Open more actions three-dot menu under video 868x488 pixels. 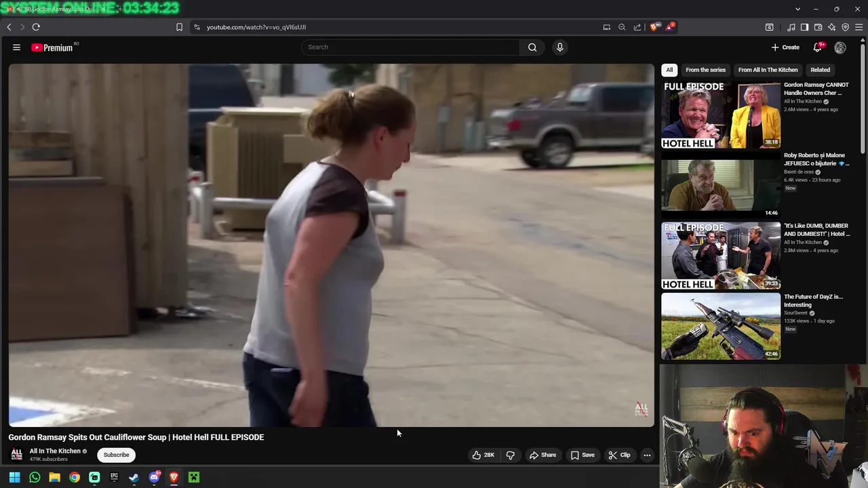(647, 455)
